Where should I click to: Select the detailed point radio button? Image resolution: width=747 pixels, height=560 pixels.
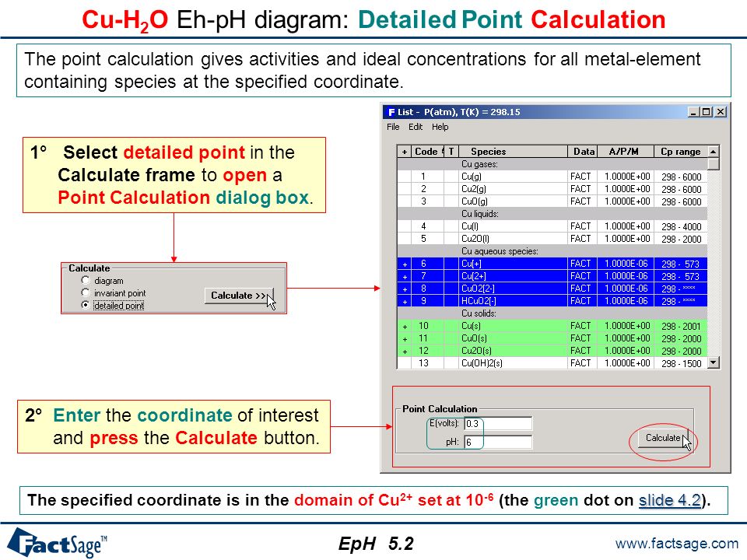click(86, 305)
